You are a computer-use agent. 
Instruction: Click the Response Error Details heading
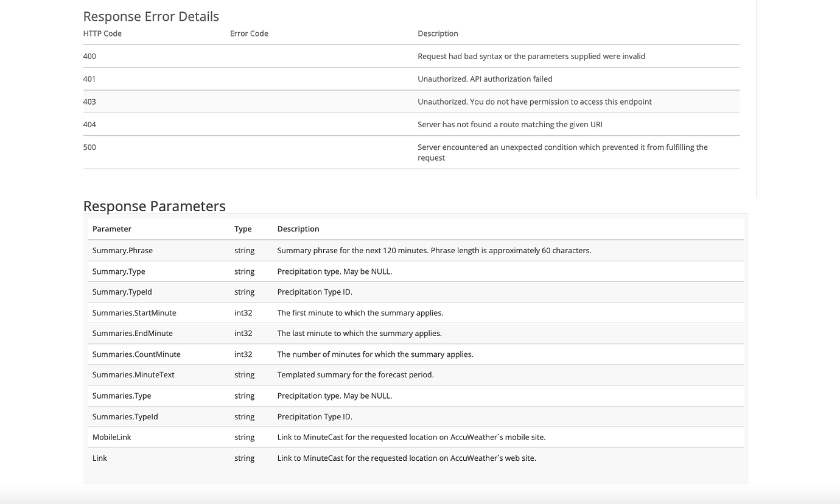[151, 16]
